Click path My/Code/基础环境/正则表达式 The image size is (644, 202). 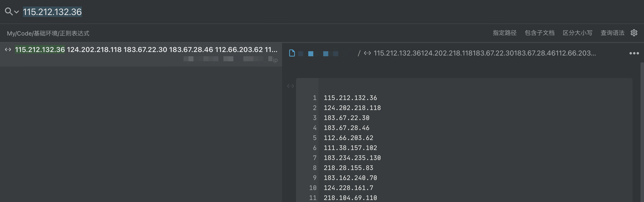pyautogui.click(x=48, y=33)
